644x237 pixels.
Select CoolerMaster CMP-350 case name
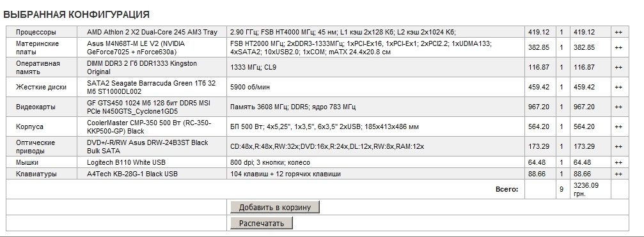pyautogui.click(x=149, y=126)
